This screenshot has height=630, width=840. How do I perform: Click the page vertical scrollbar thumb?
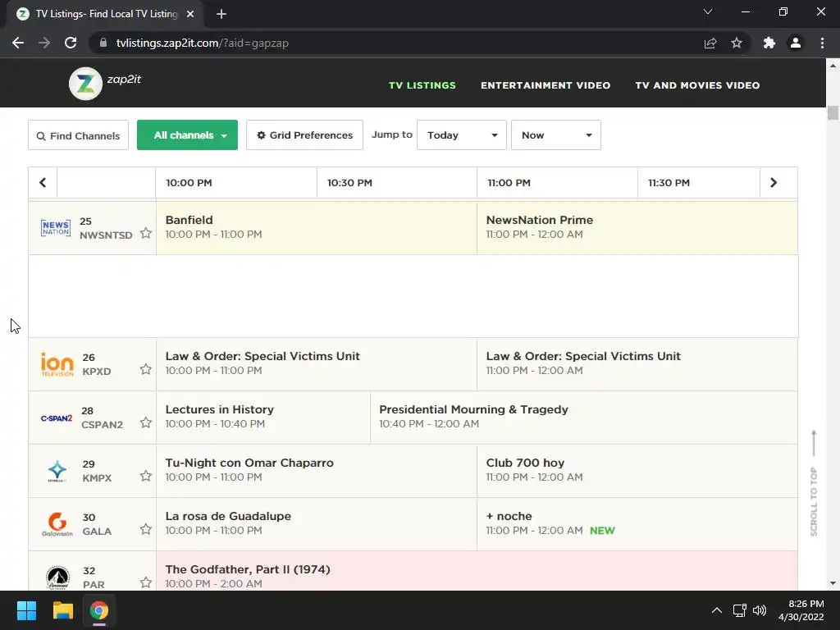[x=833, y=112]
